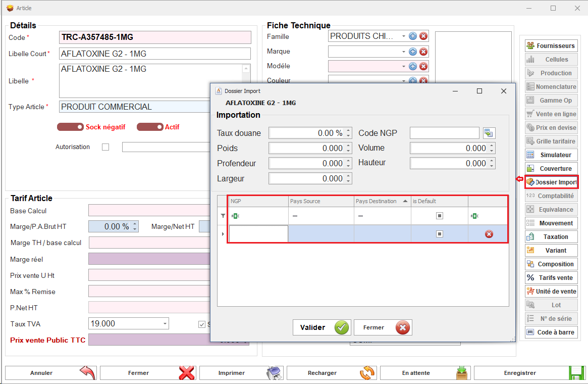The width and height of the screenshot is (588, 384).
Task: Increase Taux douane with spinner up arrow
Action: tap(348, 131)
